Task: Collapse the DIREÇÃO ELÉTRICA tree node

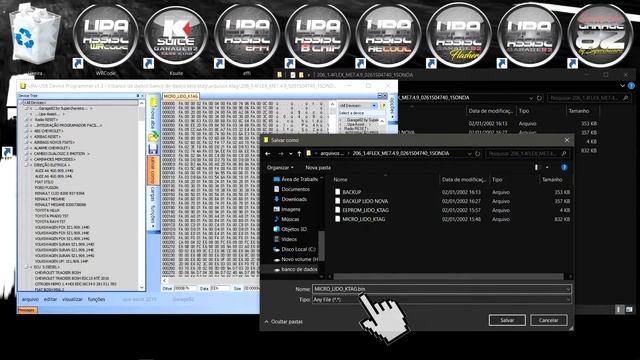Action: 27,165
